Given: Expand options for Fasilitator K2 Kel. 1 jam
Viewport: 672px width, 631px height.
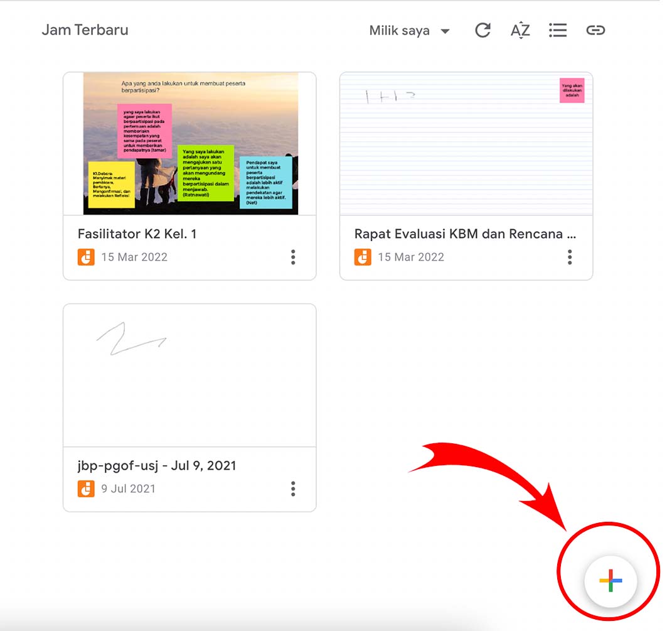Looking at the screenshot, I should click(x=292, y=257).
